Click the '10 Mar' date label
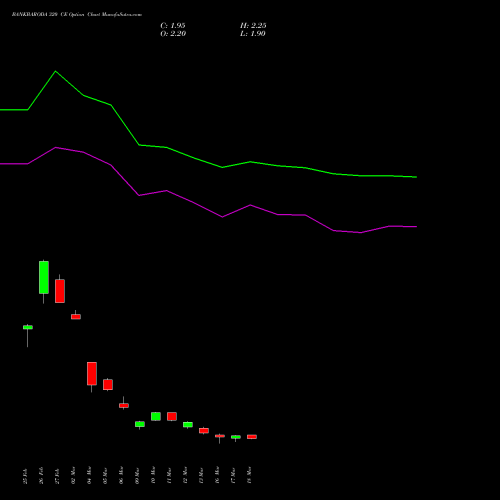 (x=154, y=475)
